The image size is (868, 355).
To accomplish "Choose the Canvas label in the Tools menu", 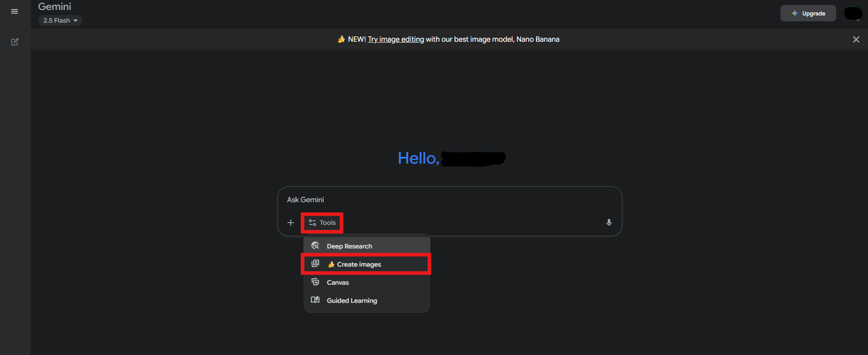I will click(338, 282).
